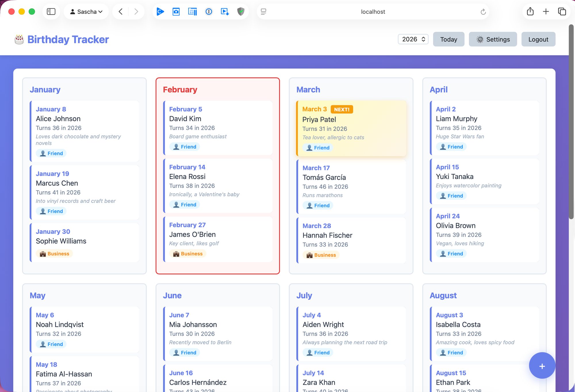Toggle the sidebar with the sidebar icon

(x=51, y=11)
